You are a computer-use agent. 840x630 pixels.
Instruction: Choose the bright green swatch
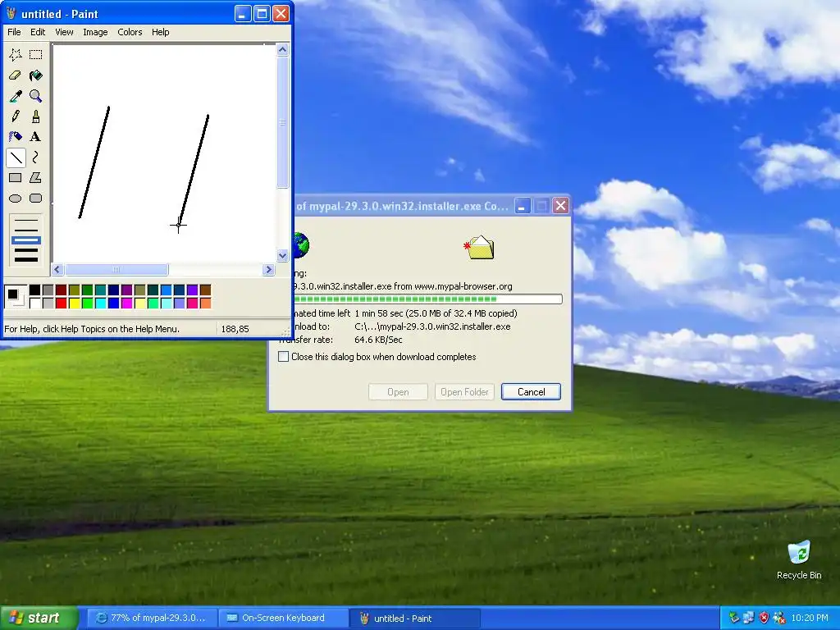(x=87, y=304)
